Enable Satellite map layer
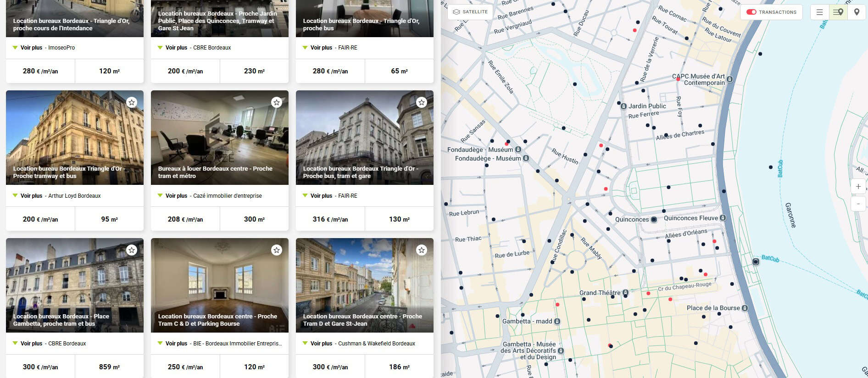This screenshot has width=868, height=378. tap(470, 12)
